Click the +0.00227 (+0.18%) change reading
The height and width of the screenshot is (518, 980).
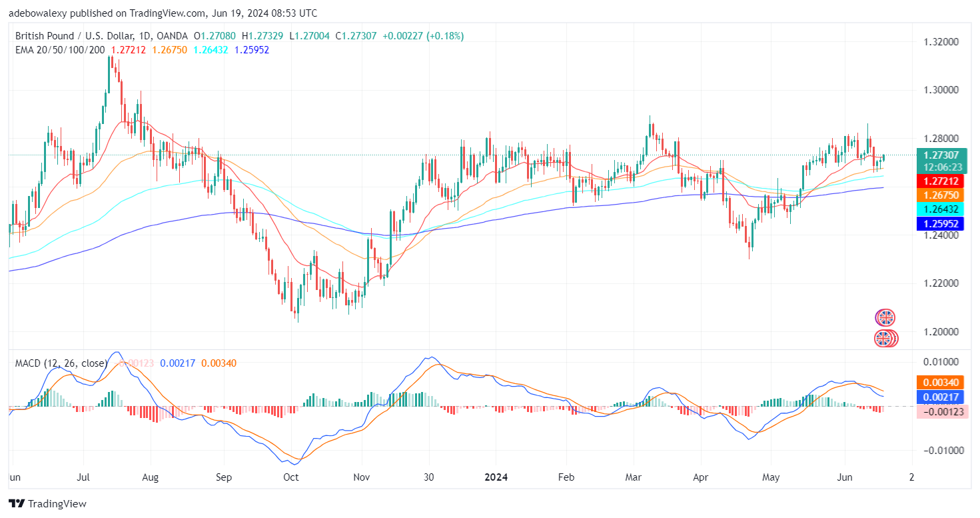click(423, 36)
